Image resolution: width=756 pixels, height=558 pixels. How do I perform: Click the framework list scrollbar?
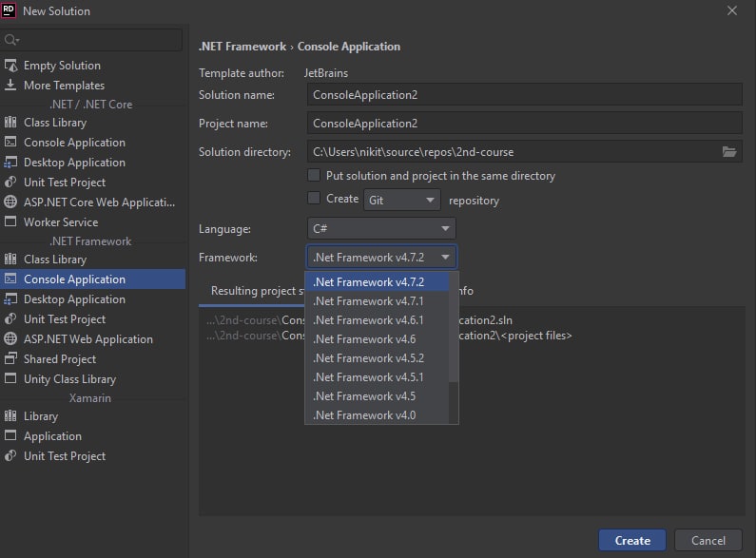point(454,328)
